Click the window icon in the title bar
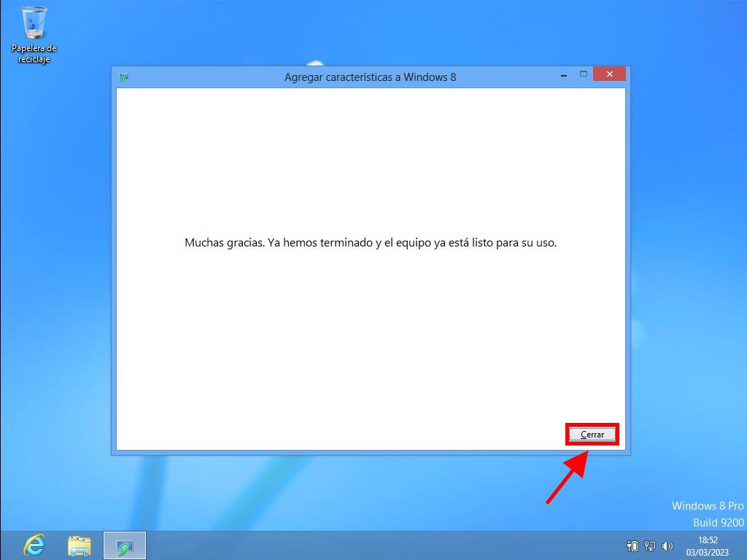The image size is (747, 560). (124, 77)
